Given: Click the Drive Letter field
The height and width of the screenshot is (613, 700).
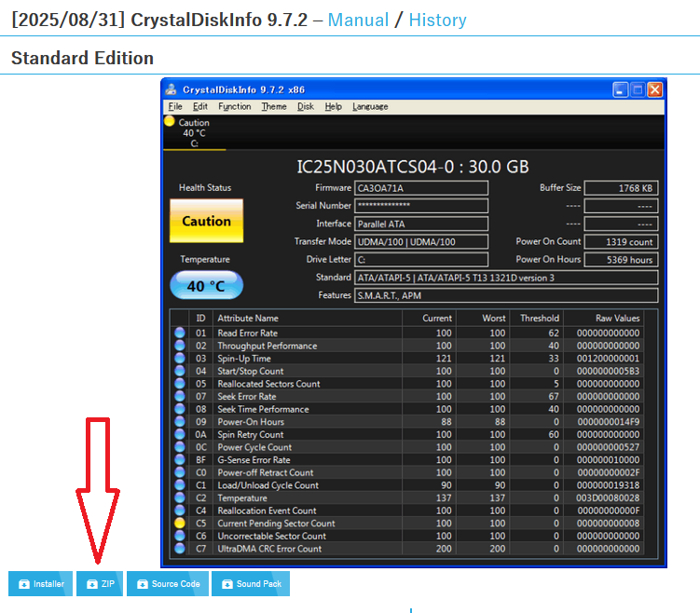Looking at the screenshot, I should [421, 259].
